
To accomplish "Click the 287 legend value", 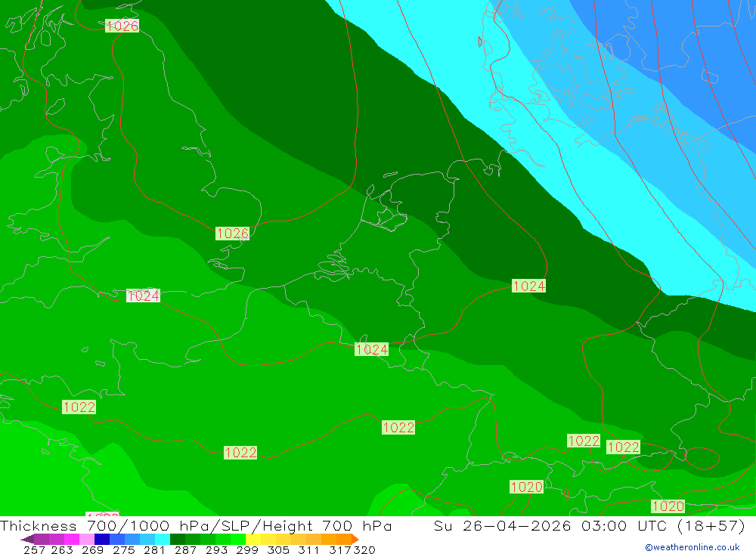I will pyautogui.click(x=185, y=549).
